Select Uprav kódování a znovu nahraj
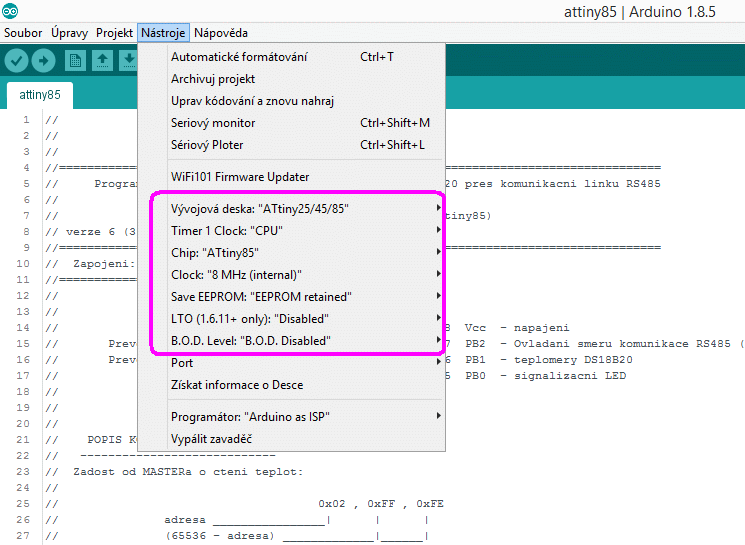 pos(291,101)
